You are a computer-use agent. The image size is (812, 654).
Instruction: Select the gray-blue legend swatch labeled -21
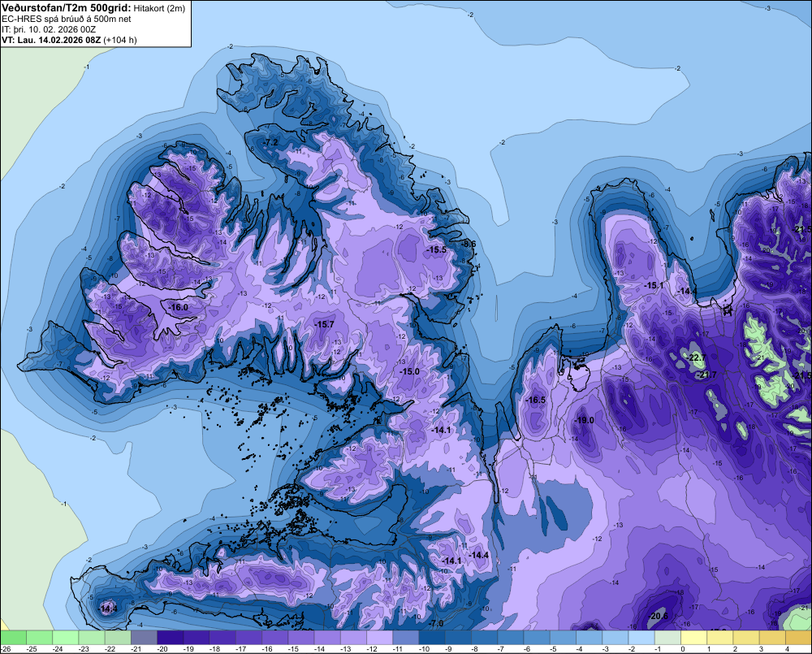tap(144, 638)
